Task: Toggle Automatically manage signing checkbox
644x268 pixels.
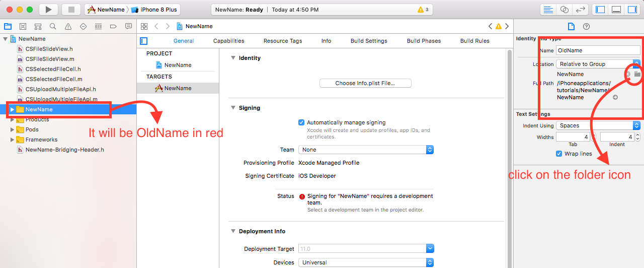Action: click(x=301, y=122)
